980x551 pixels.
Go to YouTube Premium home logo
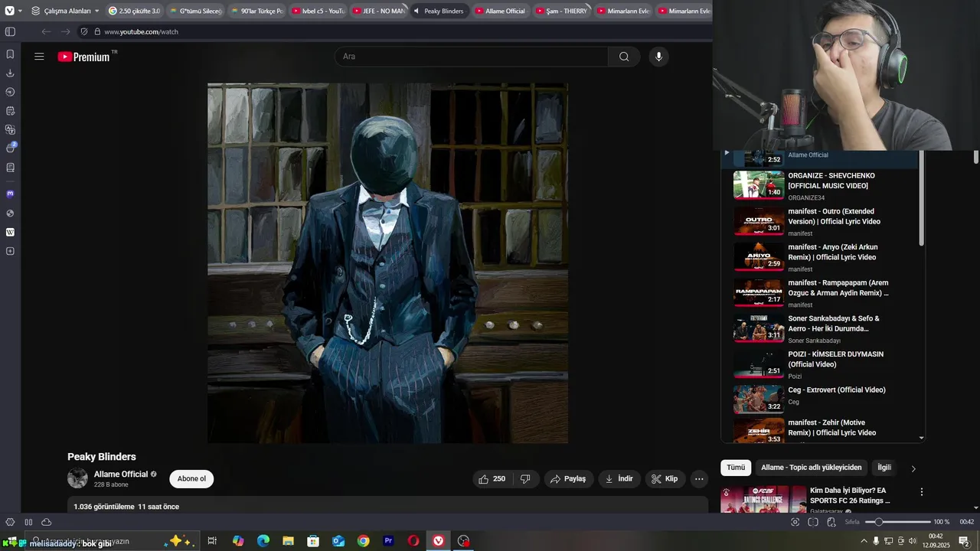[84, 57]
